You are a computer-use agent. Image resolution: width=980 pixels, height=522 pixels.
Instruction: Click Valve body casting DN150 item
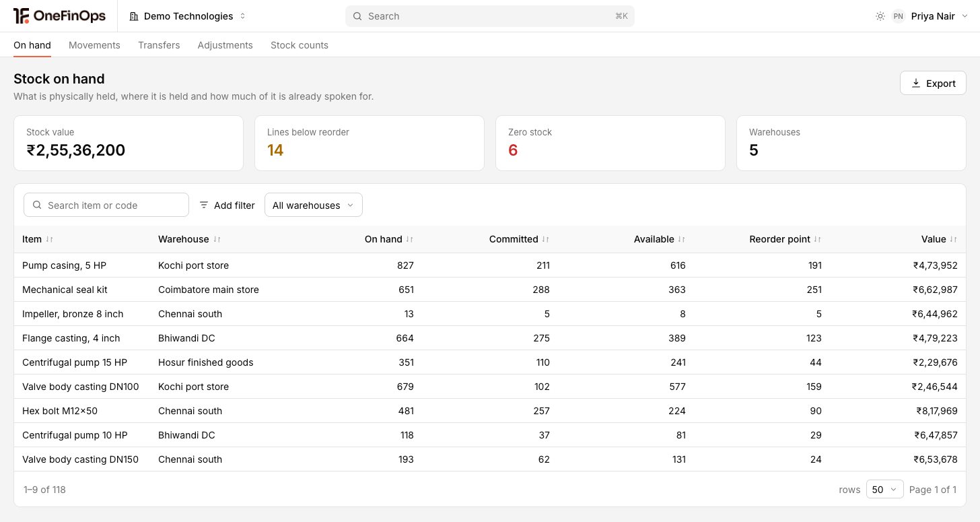coord(81,459)
